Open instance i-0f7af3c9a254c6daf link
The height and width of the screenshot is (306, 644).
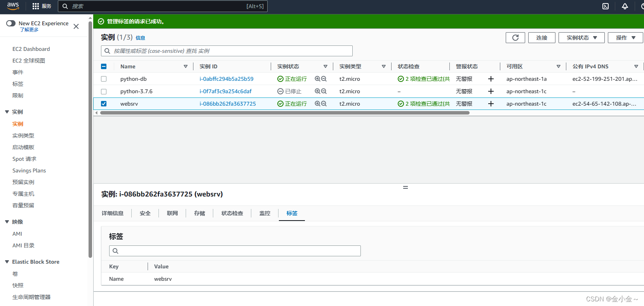click(226, 91)
